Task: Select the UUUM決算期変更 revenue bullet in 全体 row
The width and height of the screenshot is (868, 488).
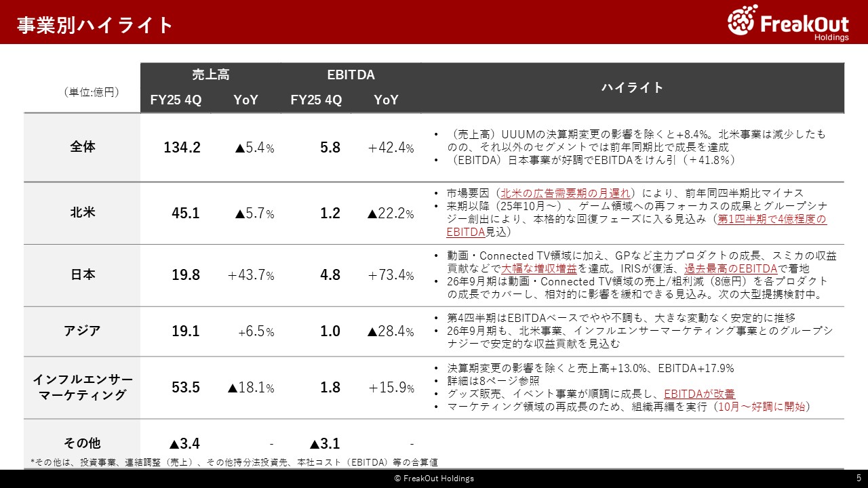Action: pyautogui.click(x=636, y=140)
